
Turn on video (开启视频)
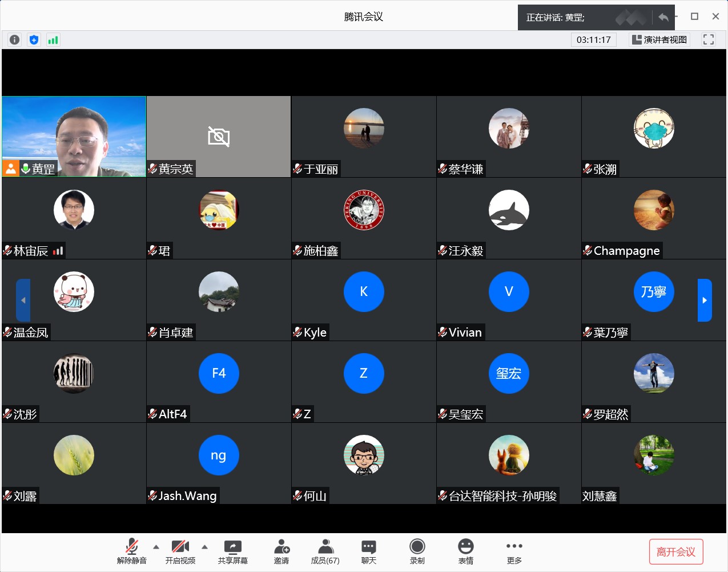point(180,552)
